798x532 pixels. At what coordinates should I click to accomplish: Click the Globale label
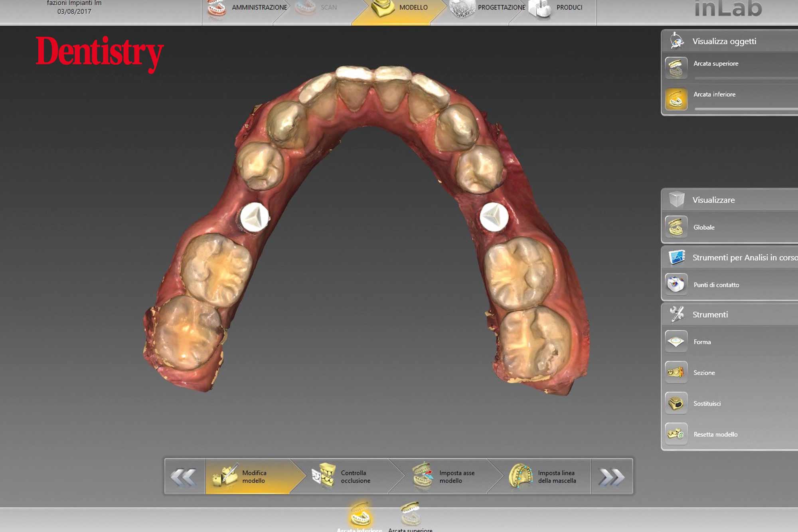point(704,227)
